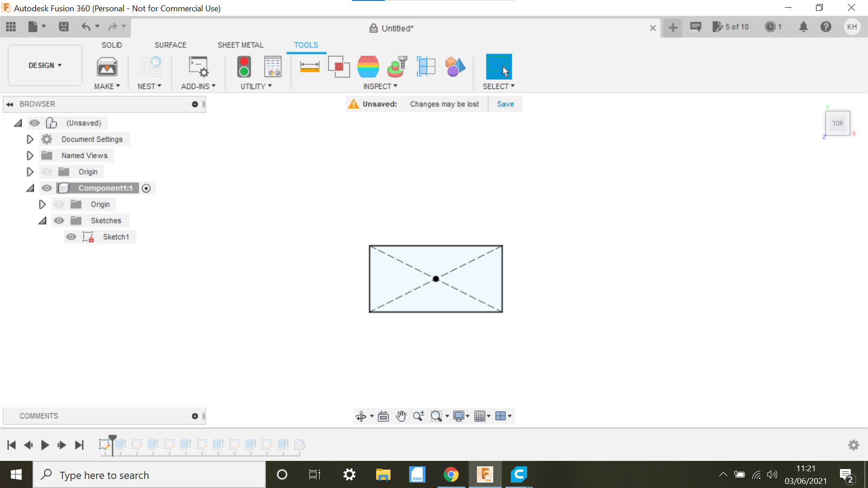Click the Save link in unsaved warning
This screenshot has height=488, width=868.
pyautogui.click(x=505, y=104)
